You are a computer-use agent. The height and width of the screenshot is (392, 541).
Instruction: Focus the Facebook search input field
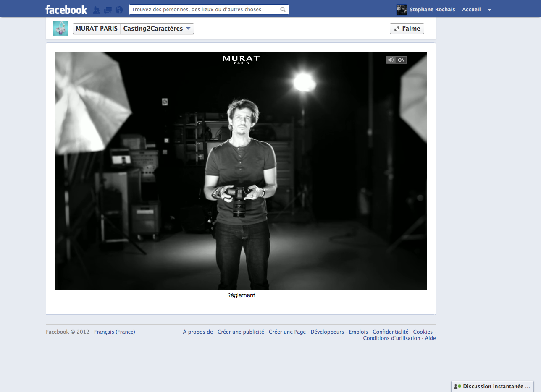tap(203, 9)
